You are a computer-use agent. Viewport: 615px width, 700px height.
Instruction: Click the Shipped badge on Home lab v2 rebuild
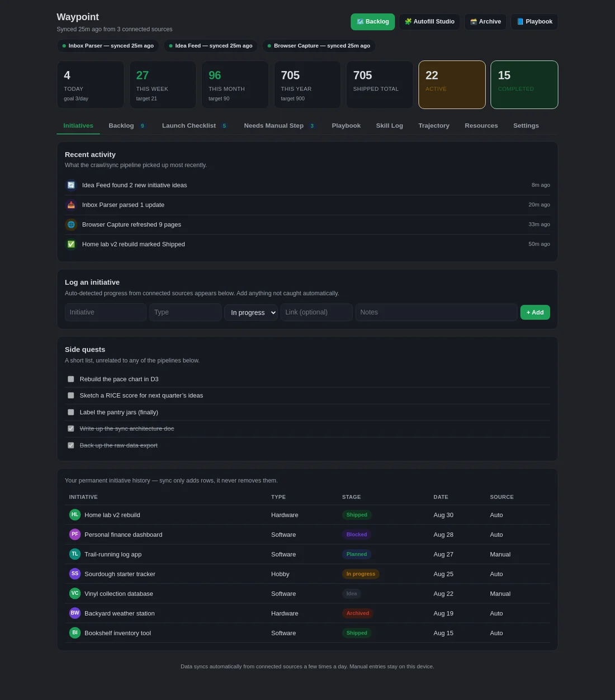[x=357, y=515]
